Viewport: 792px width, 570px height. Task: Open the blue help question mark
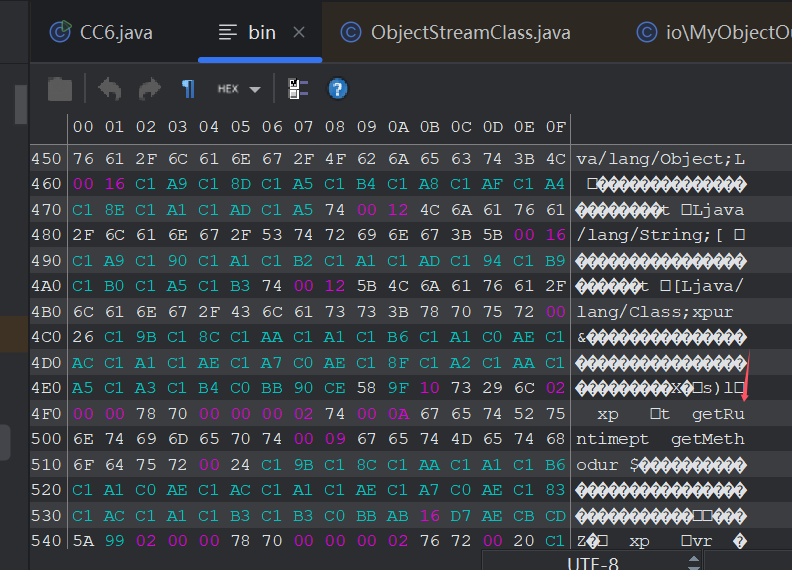click(x=337, y=89)
